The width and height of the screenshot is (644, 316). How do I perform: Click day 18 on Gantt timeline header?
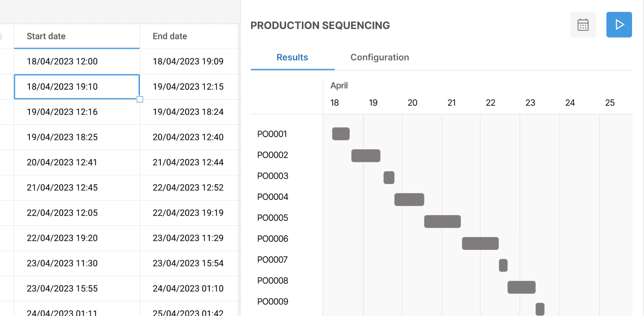click(x=335, y=103)
